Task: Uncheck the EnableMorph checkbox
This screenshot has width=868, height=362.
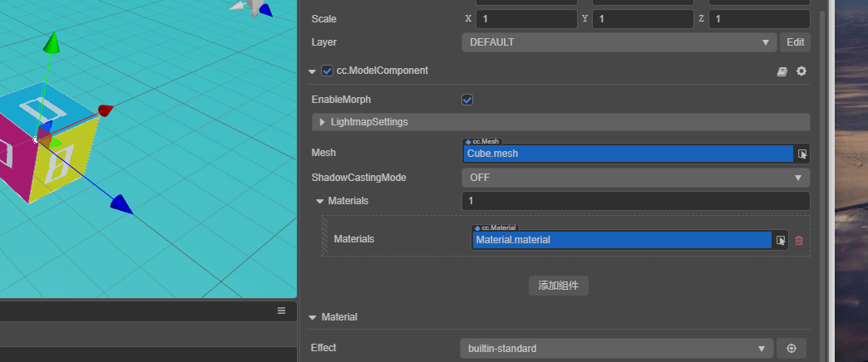Action: 467,100
